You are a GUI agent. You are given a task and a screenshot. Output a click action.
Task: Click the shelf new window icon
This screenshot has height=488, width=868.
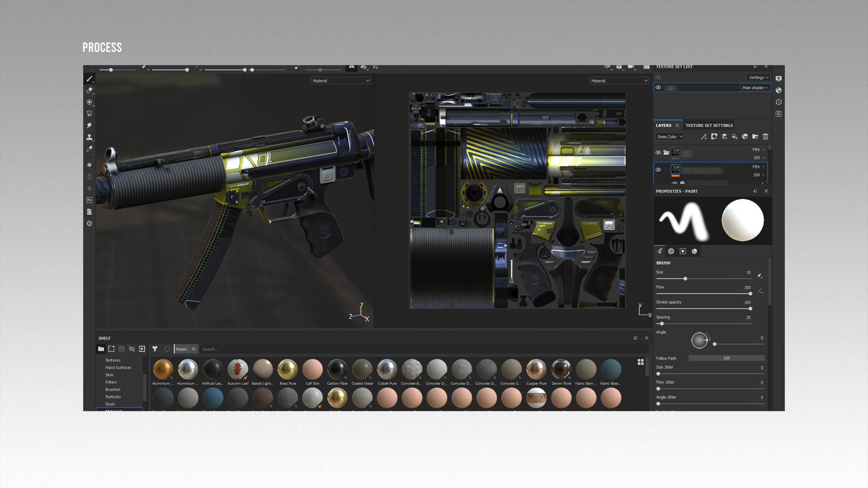(x=111, y=349)
